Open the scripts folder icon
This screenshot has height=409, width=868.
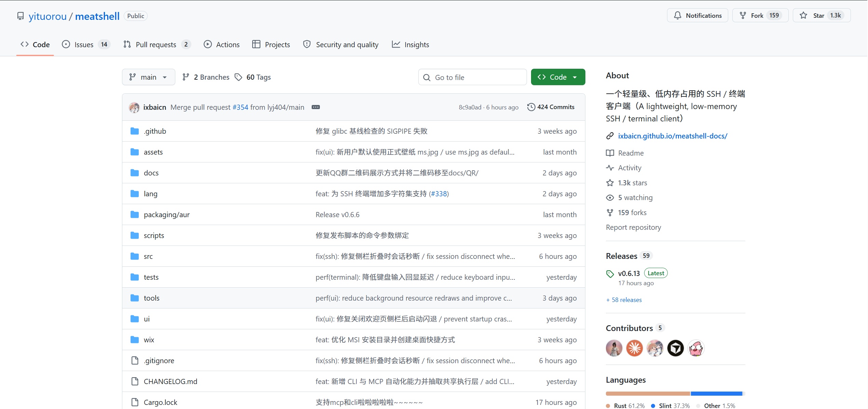tap(135, 236)
